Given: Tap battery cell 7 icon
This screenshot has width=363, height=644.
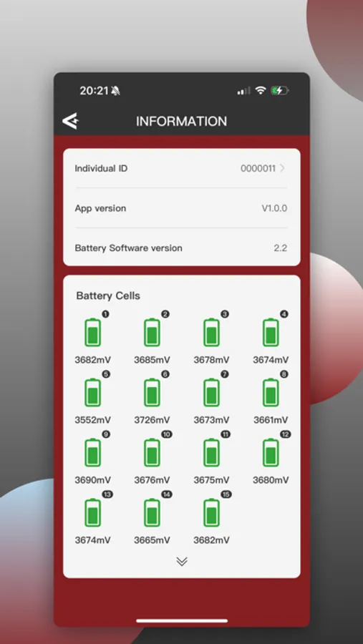Looking at the screenshot, I should [x=211, y=392].
